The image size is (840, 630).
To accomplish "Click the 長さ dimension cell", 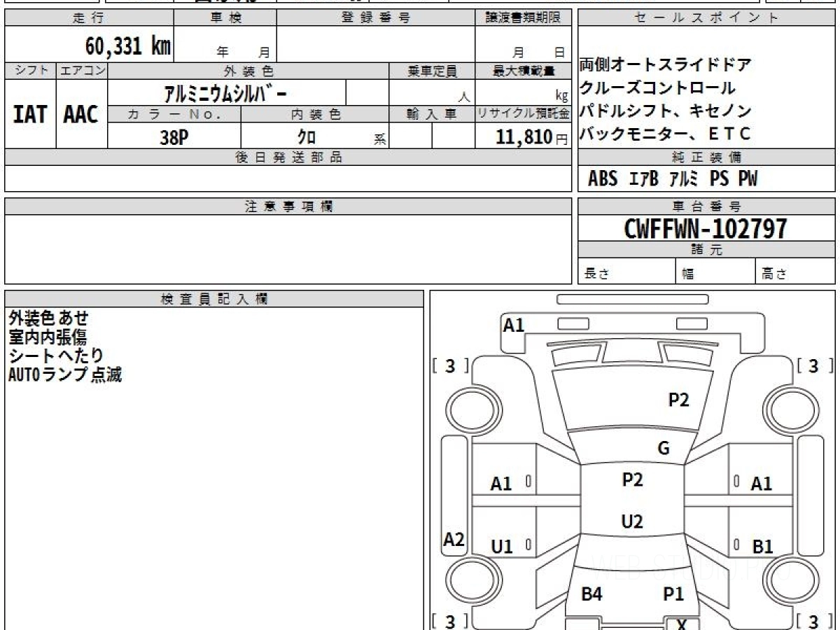I will [627, 272].
